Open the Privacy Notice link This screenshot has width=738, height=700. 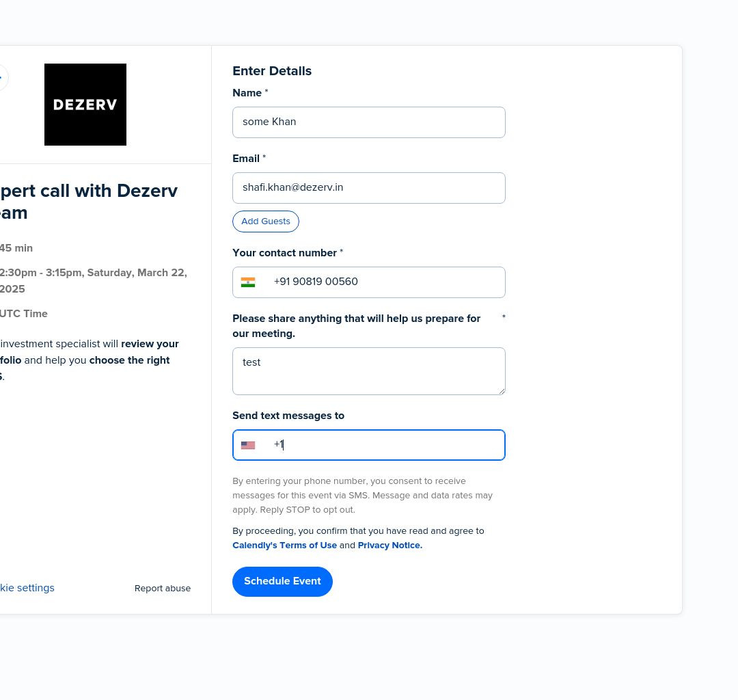[390, 545]
